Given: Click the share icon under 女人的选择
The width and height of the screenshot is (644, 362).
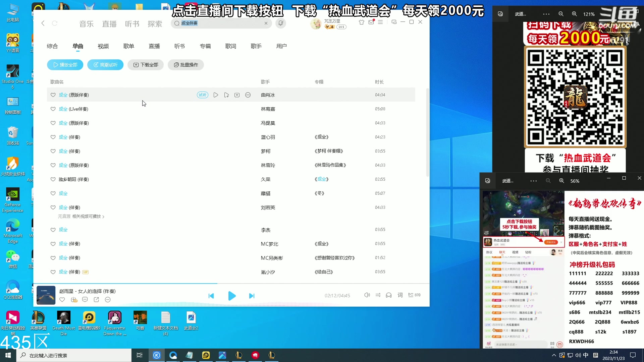Looking at the screenshot, I should click(97, 299).
